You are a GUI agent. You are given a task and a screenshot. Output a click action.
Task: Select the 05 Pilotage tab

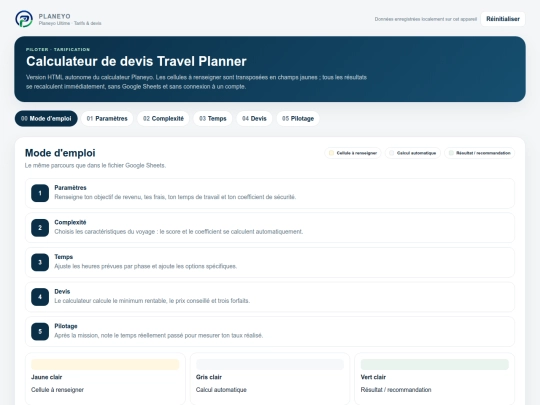coord(298,118)
